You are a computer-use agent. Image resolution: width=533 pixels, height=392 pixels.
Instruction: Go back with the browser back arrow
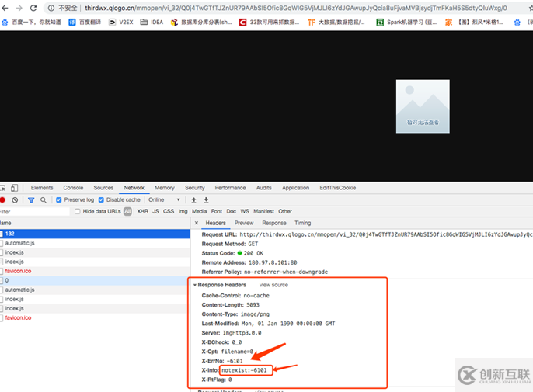(x=5, y=8)
